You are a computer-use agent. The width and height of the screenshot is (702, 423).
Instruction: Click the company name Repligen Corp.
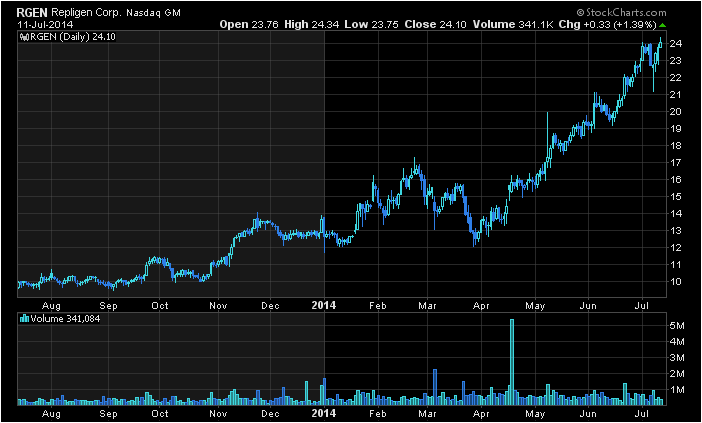click(x=86, y=13)
